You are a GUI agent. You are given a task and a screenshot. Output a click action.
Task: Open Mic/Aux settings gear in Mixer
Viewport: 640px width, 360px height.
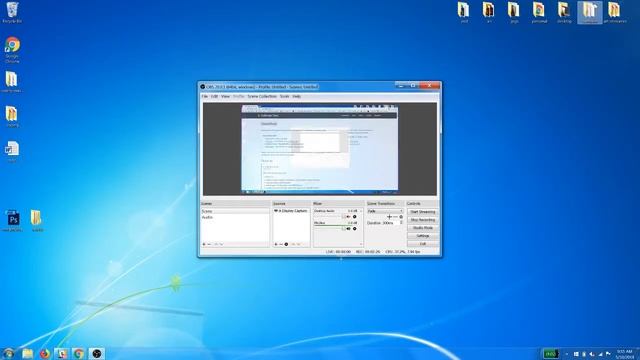pos(355,229)
